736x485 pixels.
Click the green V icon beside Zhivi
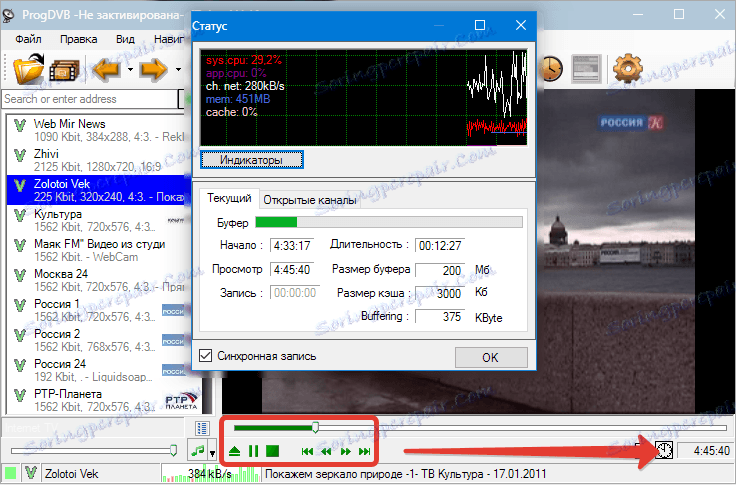(x=20, y=155)
